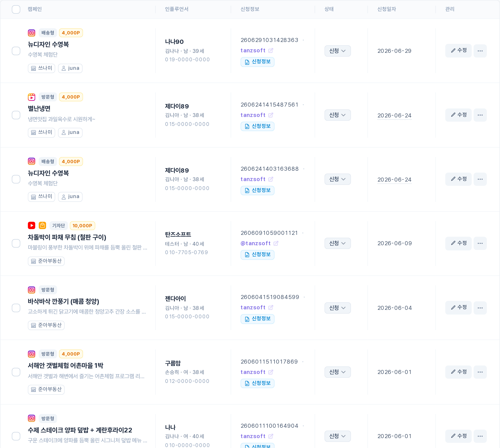The height and width of the screenshot is (448, 500).
Task: Click the juna user tag under 별난냉면
Action: point(70,133)
